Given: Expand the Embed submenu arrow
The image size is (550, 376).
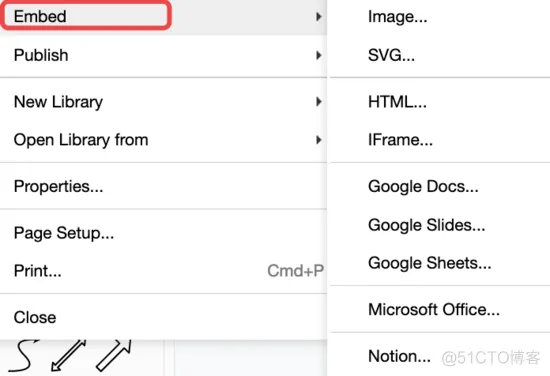Looking at the screenshot, I should 318,16.
